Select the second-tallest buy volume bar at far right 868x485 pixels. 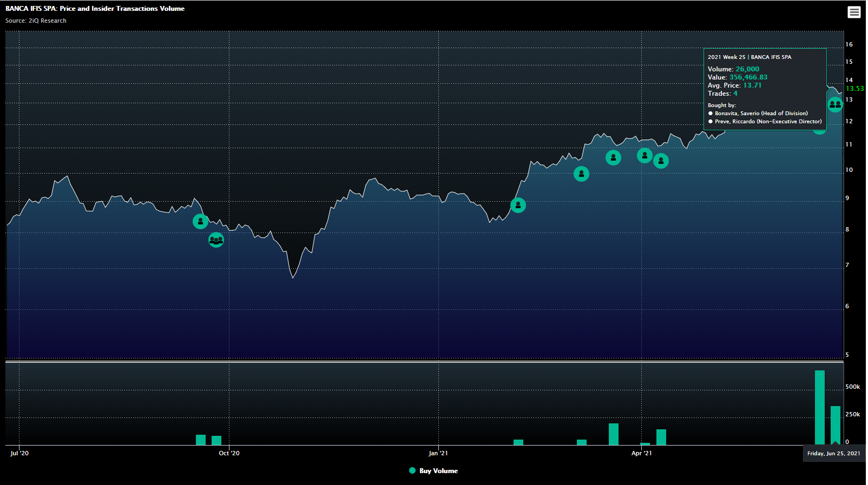(836, 426)
